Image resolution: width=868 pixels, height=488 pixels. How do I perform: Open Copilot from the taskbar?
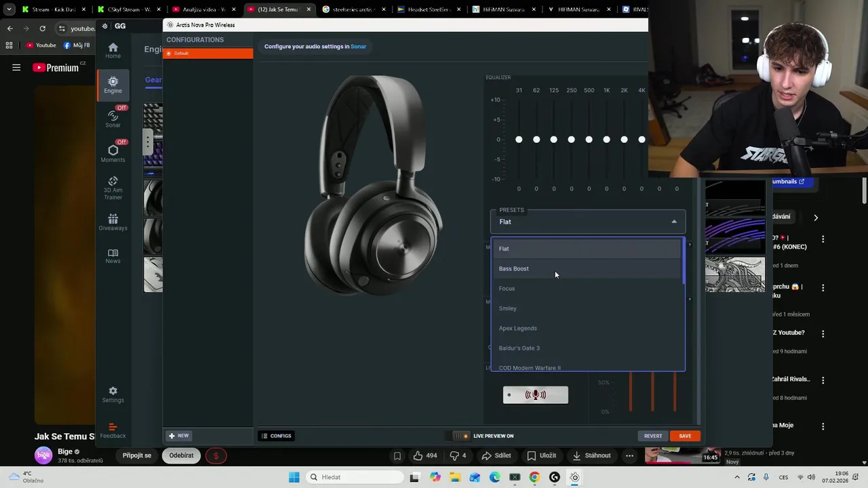pos(435,477)
